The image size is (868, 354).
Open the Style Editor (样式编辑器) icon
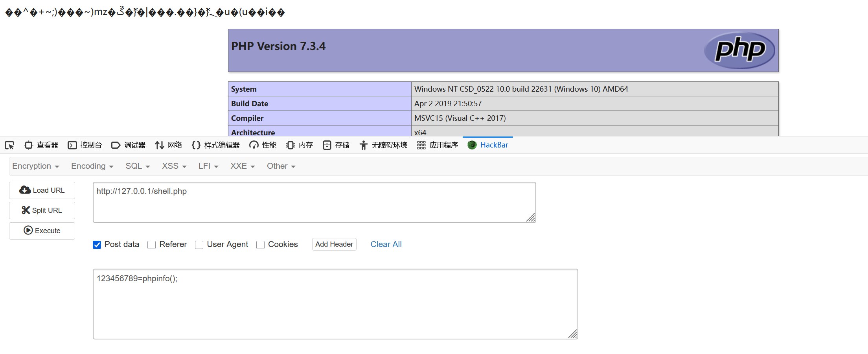(196, 145)
